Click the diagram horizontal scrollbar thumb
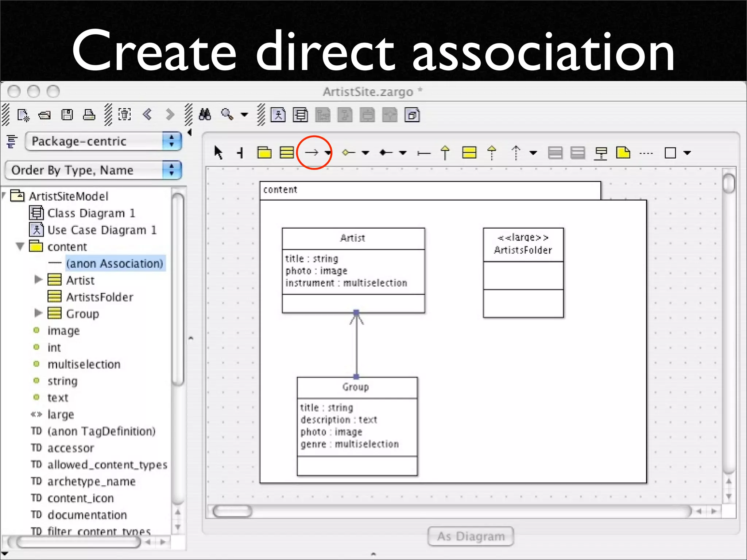The height and width of the screenshot is (560, 747). pyautogui.click(x=233, y=511)
